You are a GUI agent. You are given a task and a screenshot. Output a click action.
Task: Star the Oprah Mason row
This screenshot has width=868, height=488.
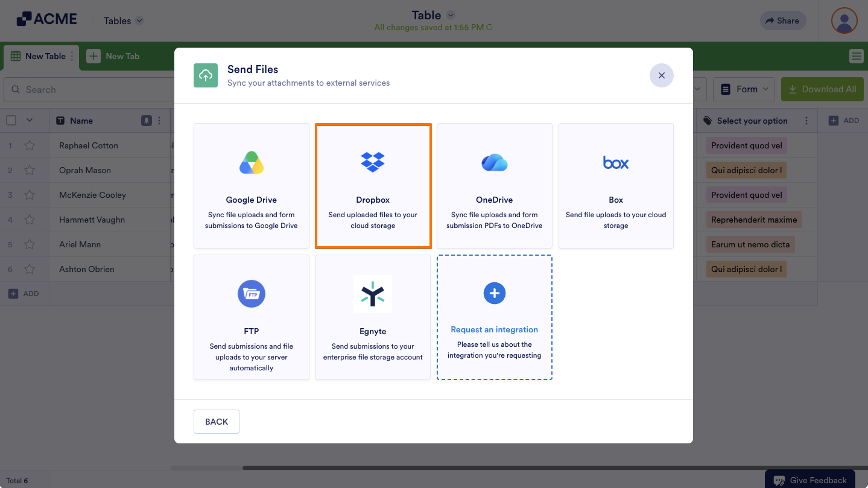[30, 170]
